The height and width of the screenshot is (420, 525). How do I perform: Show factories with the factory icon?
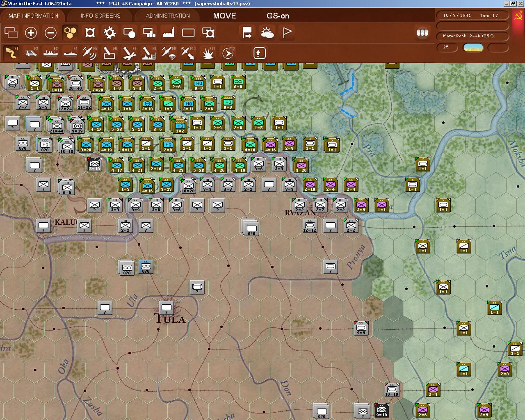click(169, 32)
